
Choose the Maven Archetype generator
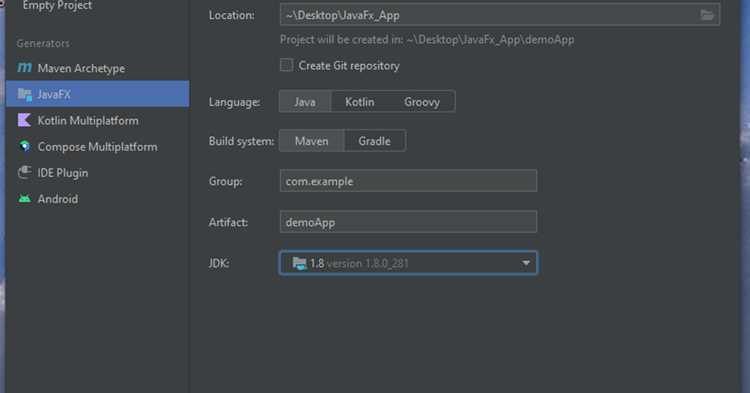pos(81,68)
